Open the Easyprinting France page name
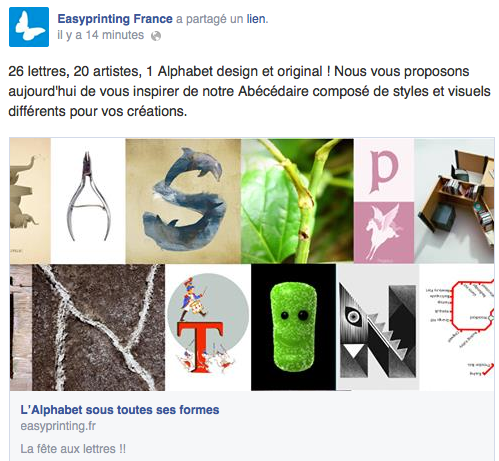Image resolution: width=499 pixels, height=461 pixels. [x=115, y=19]
